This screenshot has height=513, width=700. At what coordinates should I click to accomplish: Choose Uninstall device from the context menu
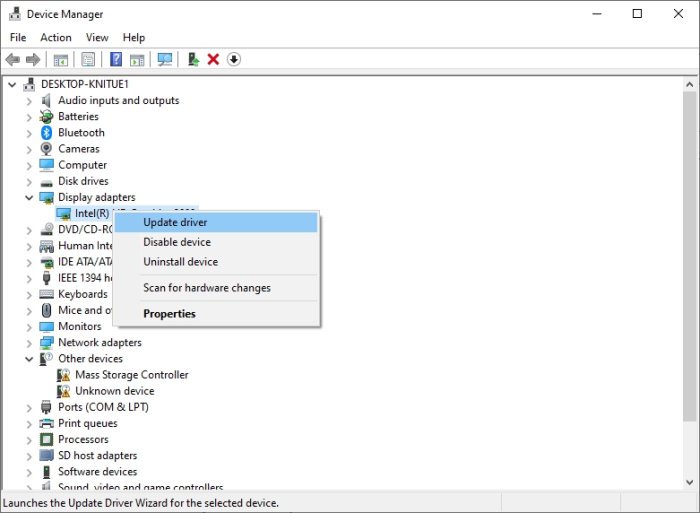[216, 262]
